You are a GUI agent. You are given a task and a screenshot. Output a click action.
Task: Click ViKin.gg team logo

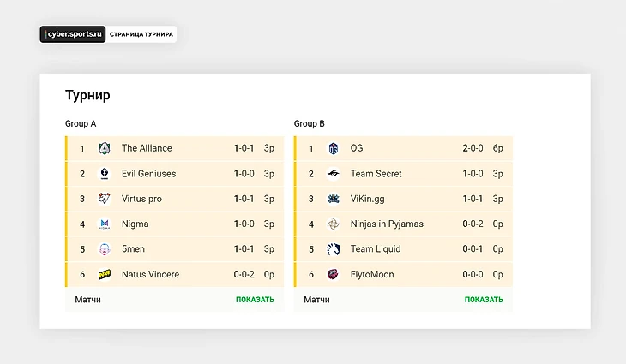coord(333,199)
